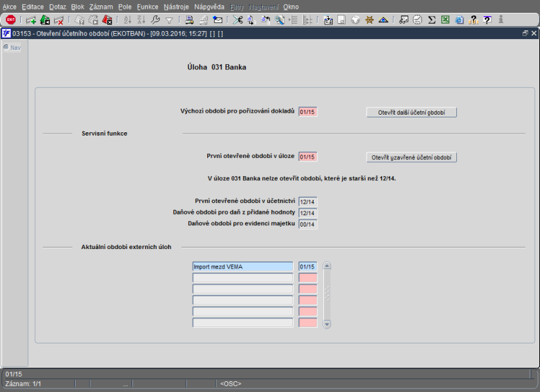The width and height of the screenshot is (540, 392).
Task: Click the greyed execute query icon with play arrow
Action: coord(93,20)
